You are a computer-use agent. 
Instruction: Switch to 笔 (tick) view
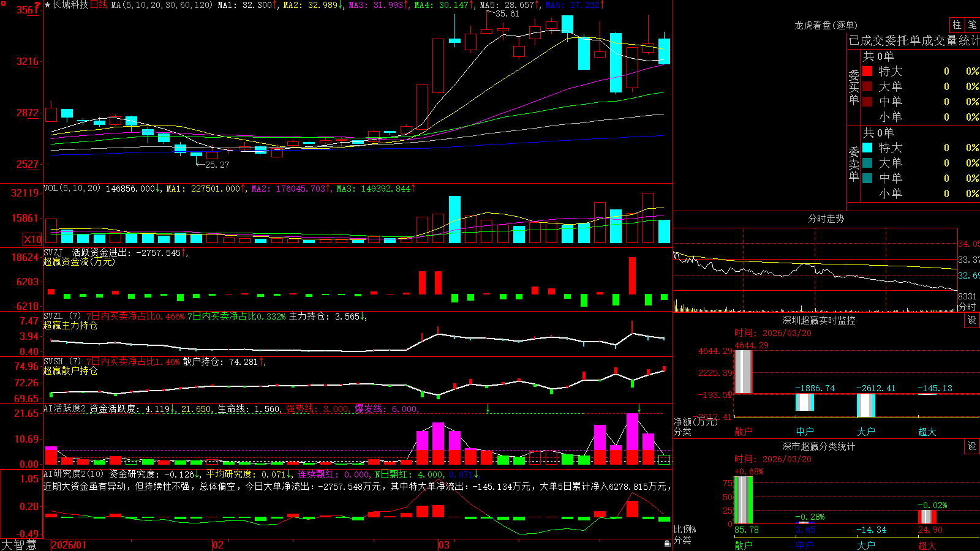tap(972, 25)
